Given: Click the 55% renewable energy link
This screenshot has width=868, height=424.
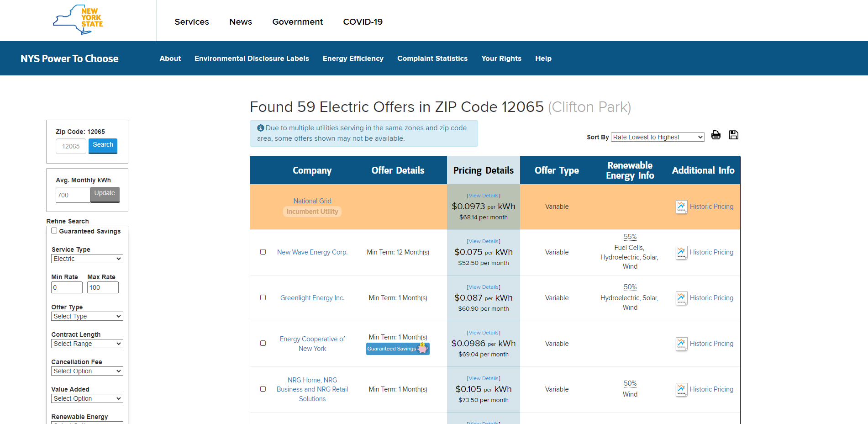Looking at the screenshot, I should tap(630, 237).
